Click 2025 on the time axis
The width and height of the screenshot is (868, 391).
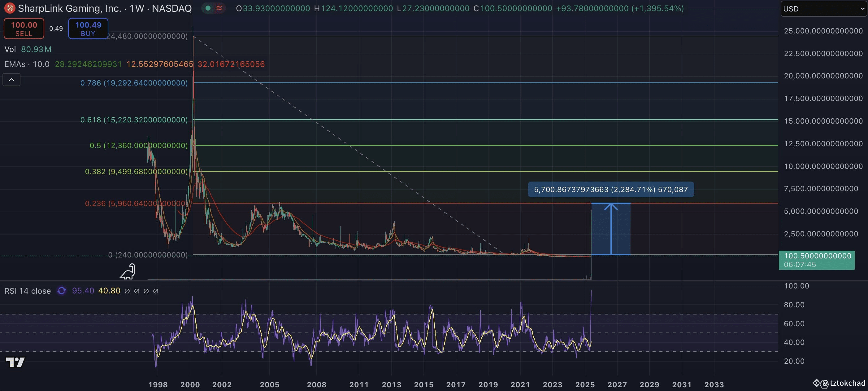(585, 384)
